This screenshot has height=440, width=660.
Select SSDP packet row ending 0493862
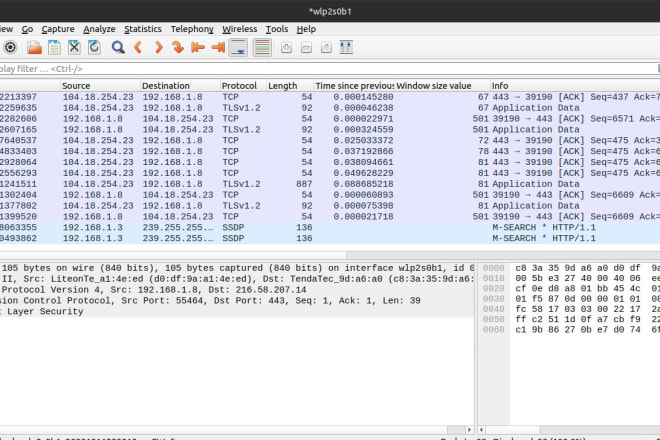pos(330,239)
